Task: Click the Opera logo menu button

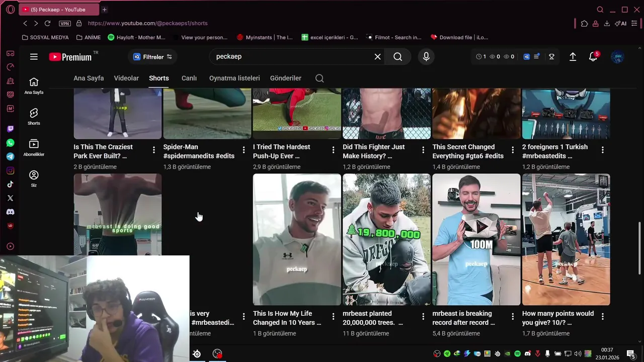Action: (10, 10)
